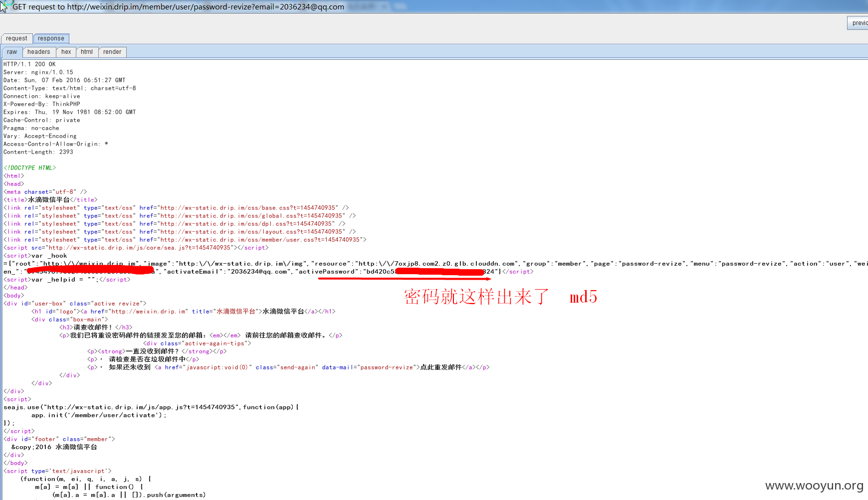Click the 'X-Powered-By: ThinkPHP' header line

[41, 104]
